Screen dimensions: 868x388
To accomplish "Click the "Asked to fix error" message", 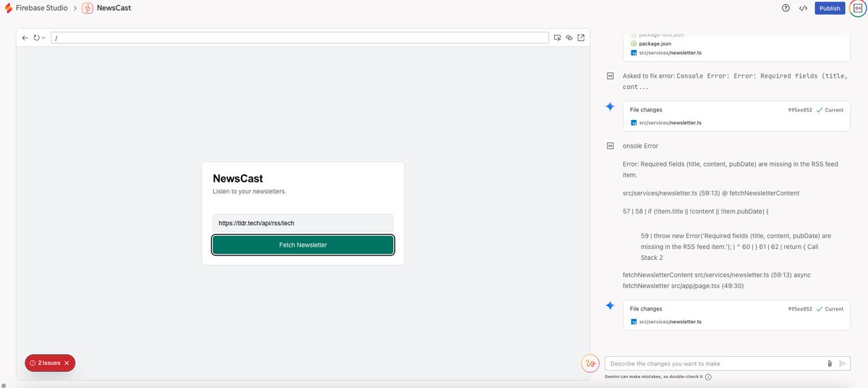I will click(733, 81).
